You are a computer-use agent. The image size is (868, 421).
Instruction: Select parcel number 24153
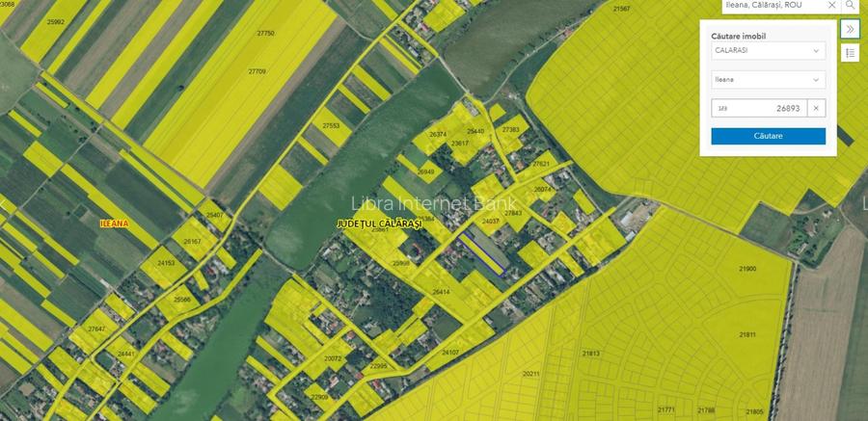pyautogui.click(x=166, y=263)
